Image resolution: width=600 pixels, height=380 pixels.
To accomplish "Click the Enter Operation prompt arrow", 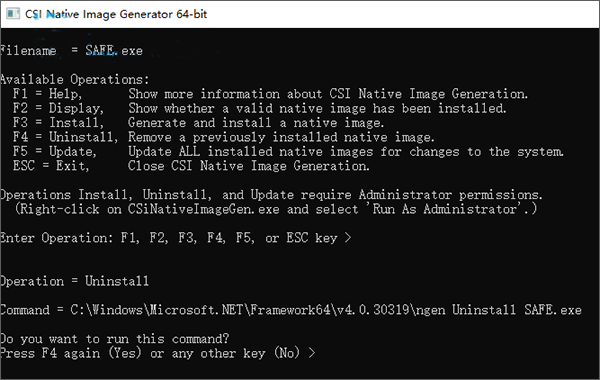I will [x=347, y=238].
